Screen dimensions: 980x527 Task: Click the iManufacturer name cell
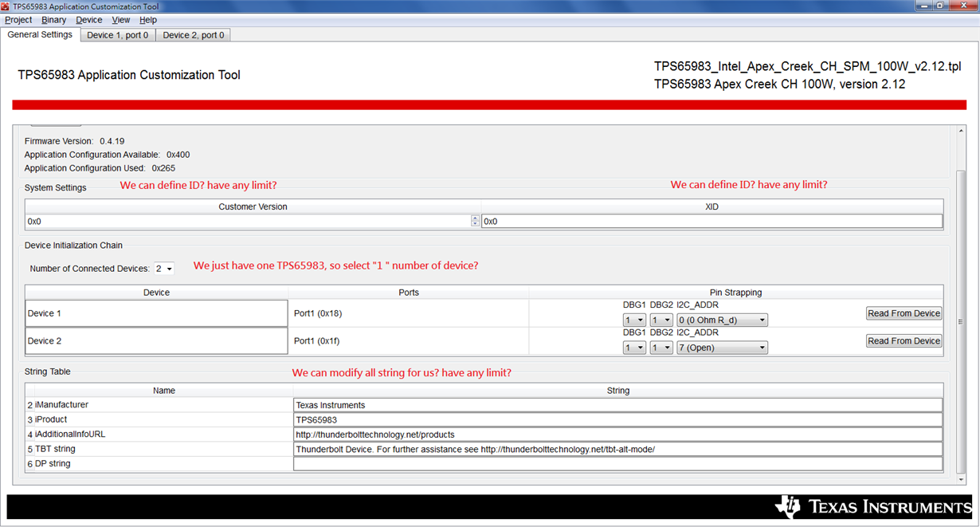(159, 405)
